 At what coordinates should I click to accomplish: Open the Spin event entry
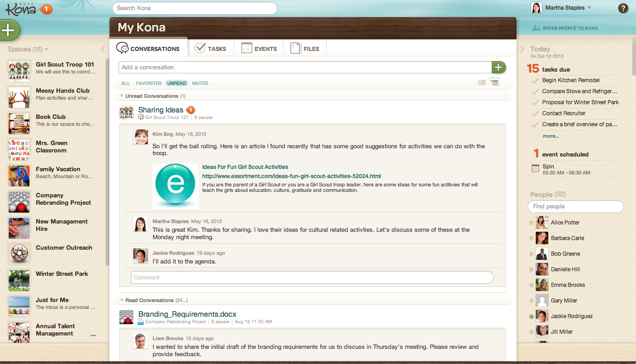click(566, 169)
